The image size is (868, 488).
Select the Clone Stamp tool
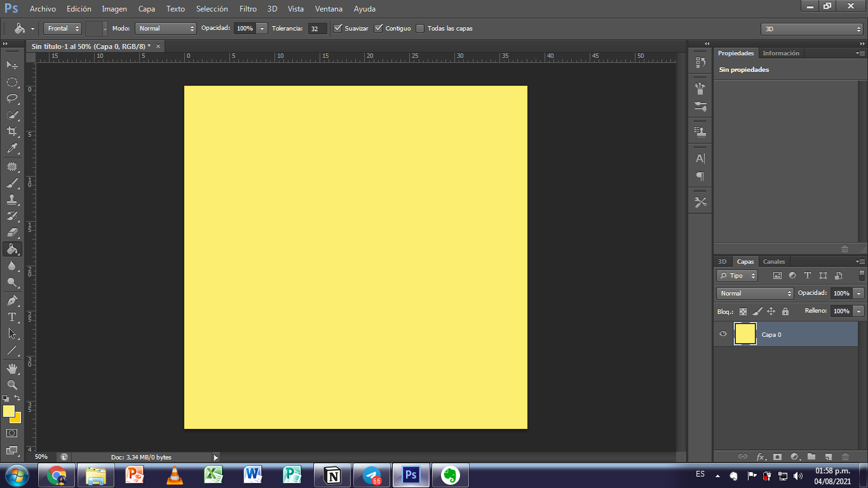[x=12, y=200]
